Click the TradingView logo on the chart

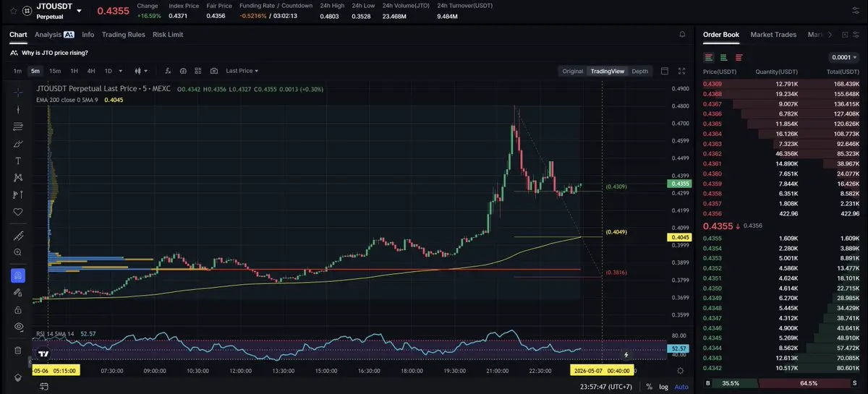pos(43,354)
